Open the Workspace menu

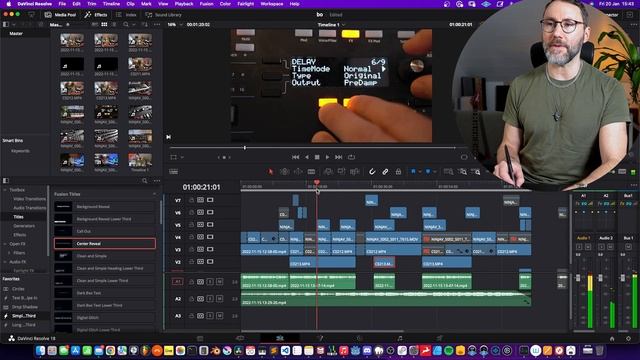click(x=271, y=4)
